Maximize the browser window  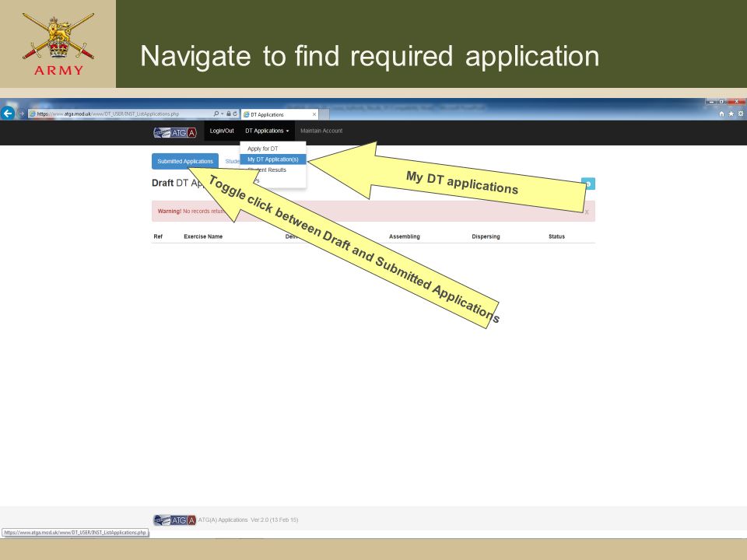pos(722,101)
